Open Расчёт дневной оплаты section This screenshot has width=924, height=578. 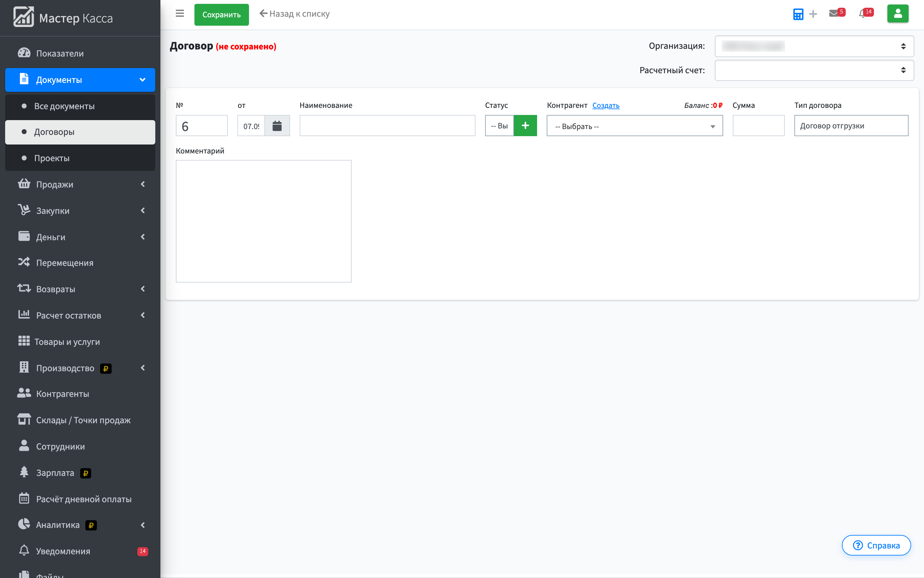click(80, 499)
